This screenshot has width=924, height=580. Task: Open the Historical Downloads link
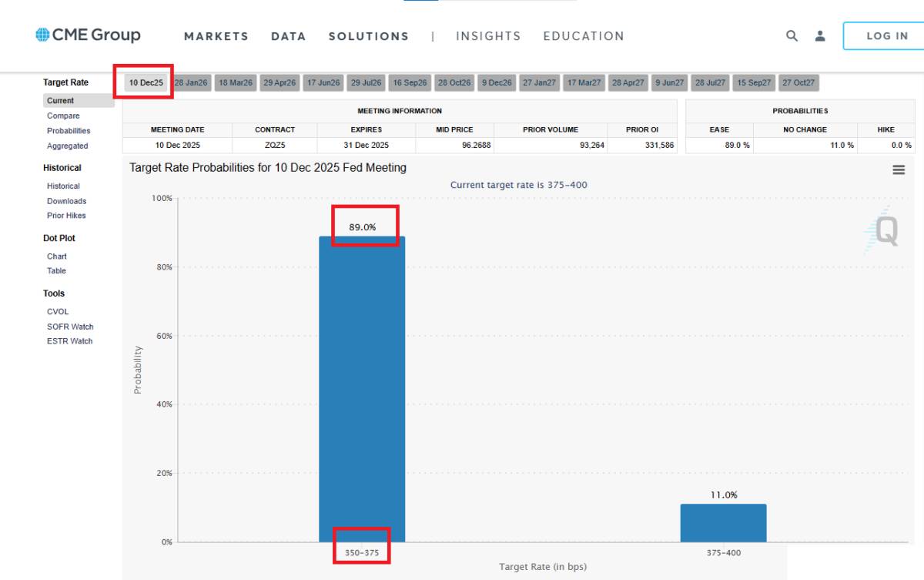[66, 201]
